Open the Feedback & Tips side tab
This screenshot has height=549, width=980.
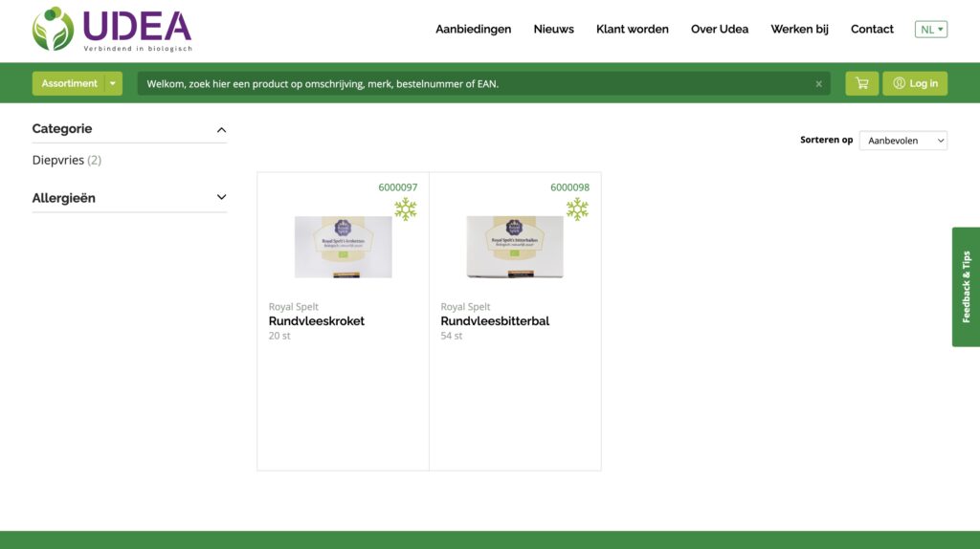[x=966, y=286]
